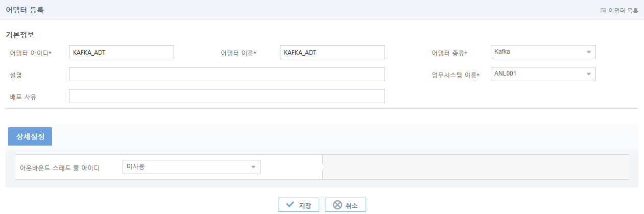
Task: Click the X circle icon on 취소 button
Action: point(337,205)
